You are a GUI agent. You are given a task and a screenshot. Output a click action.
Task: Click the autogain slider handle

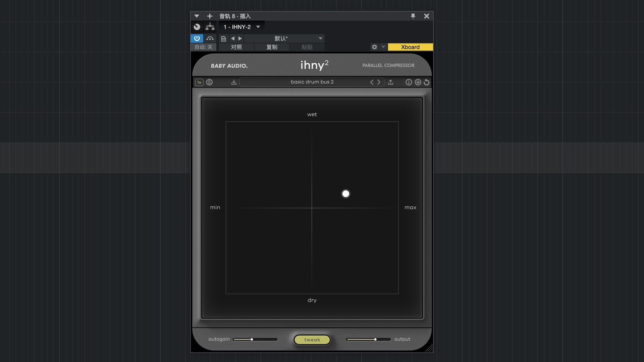[252, 339]
